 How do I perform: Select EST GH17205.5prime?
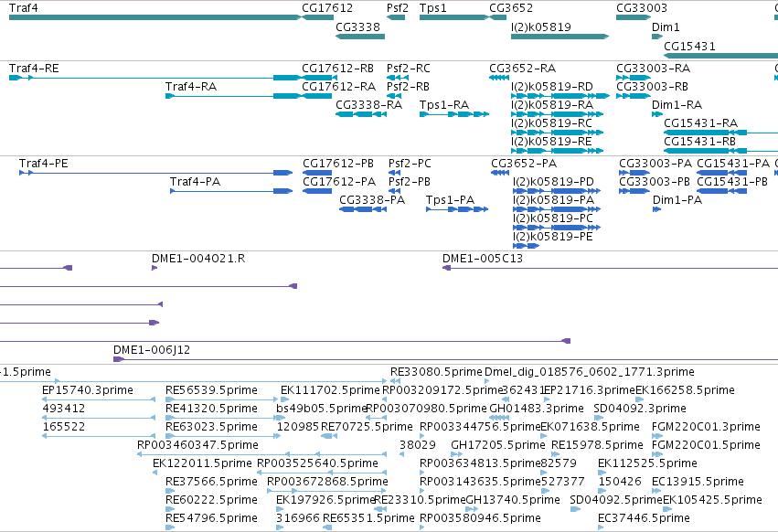click(x=456, y=454)
